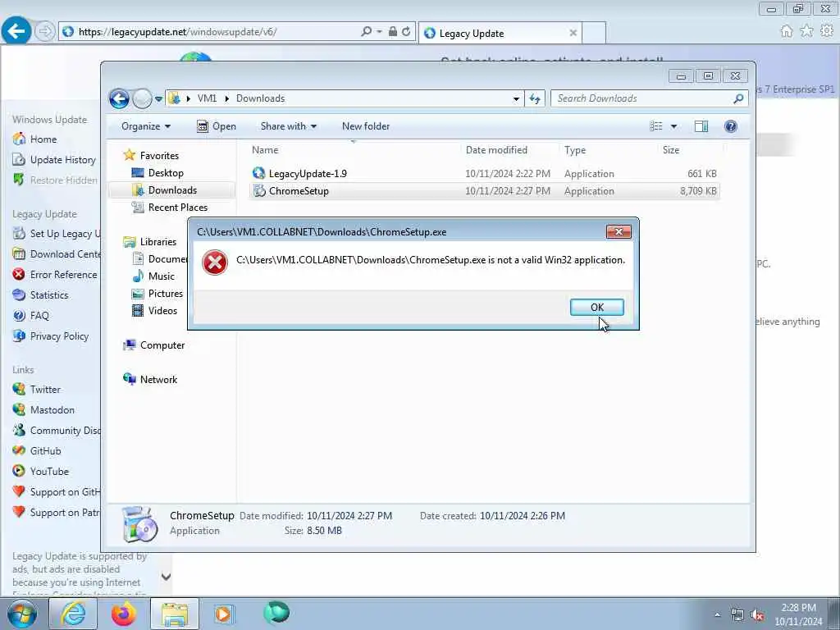Open the YouTube sidebar link
This screenshot has height=630, width=840.
pos(48,472)
